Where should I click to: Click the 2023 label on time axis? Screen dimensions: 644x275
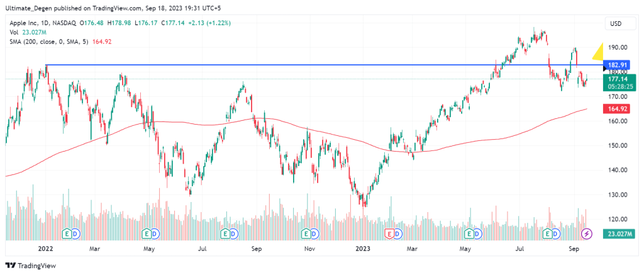[363, 249]
